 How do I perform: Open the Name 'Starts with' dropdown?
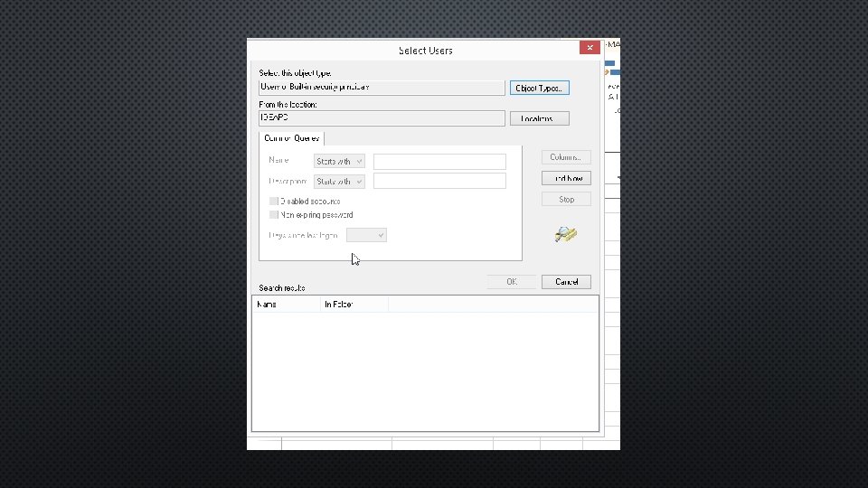(x=339, y=161)
